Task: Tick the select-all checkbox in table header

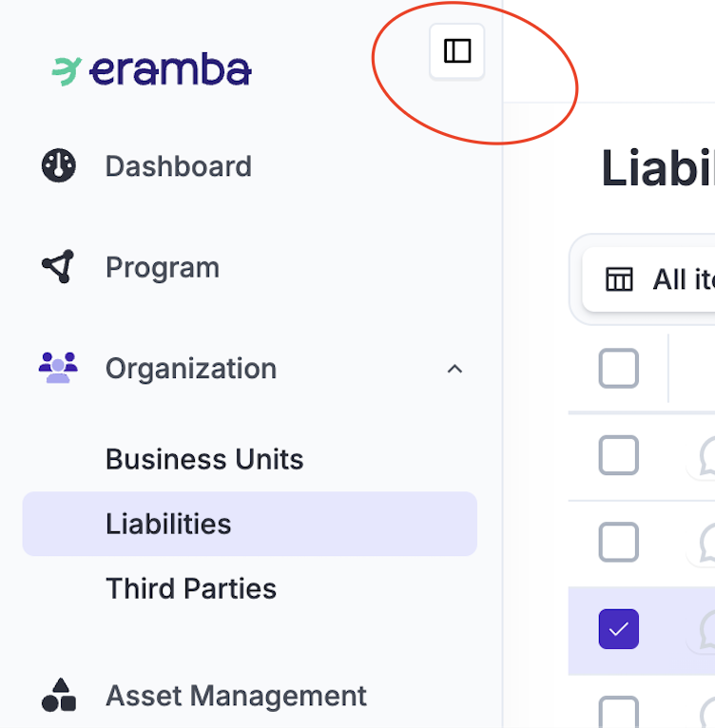Action: (619, 369)
